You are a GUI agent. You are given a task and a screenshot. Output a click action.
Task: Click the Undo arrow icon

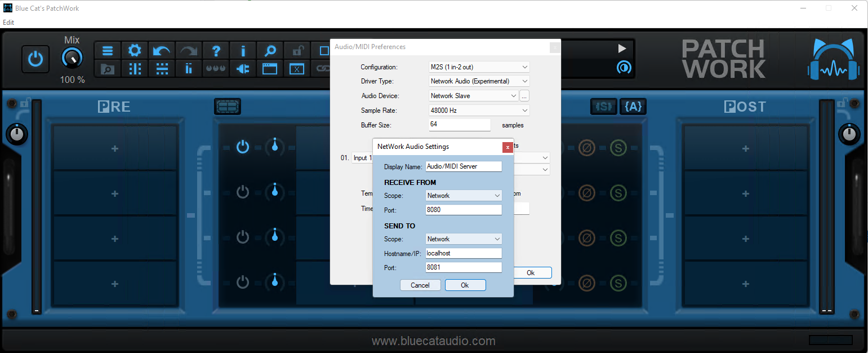(x=162, y=51)
